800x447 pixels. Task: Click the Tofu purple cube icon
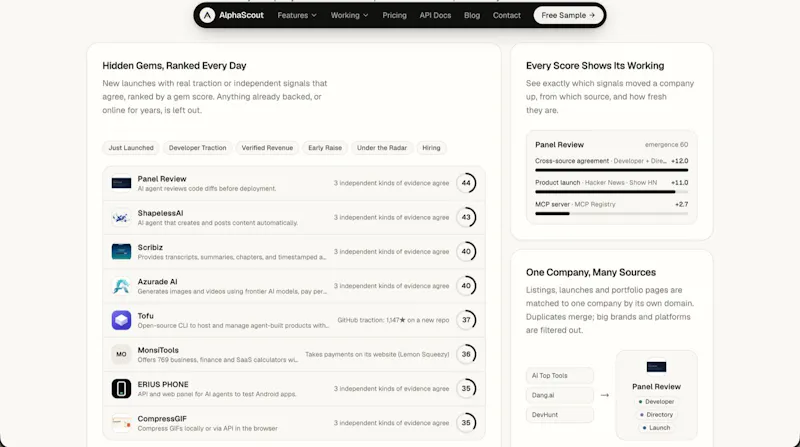point(121,320)
